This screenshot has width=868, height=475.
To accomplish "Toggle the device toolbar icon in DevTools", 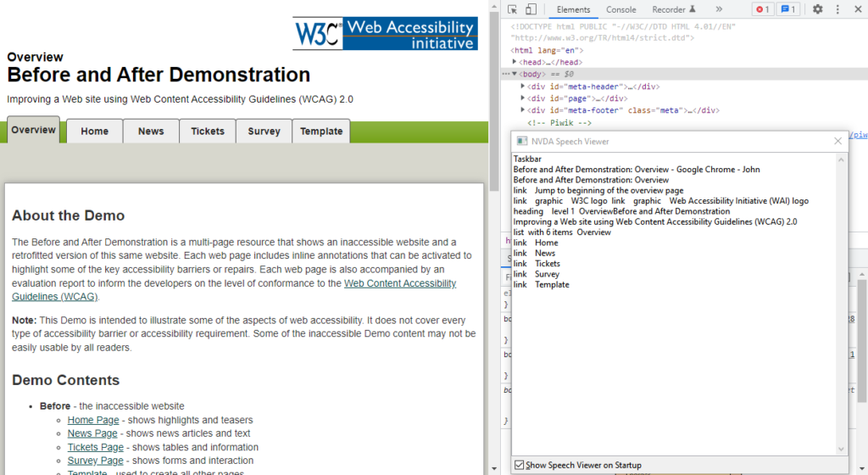I will (x=531, y=9).
